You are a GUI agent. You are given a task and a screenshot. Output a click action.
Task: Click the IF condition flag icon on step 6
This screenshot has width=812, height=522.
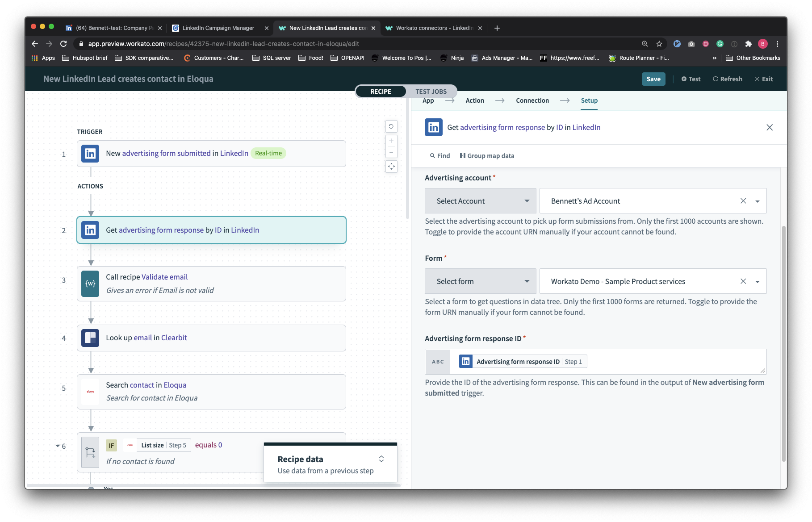(x=90, y=452)
